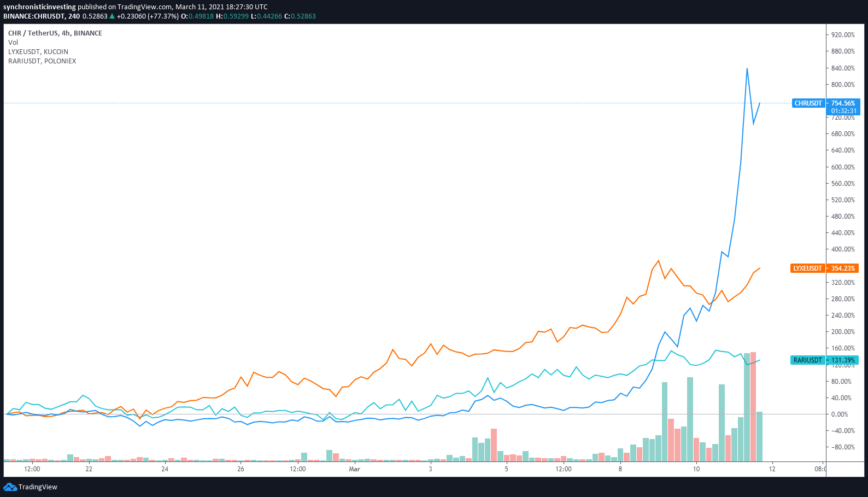The height and width of the screenshot is (497, 868).
Task: Click the '10' date on time axis
Action: coord(696,469)
